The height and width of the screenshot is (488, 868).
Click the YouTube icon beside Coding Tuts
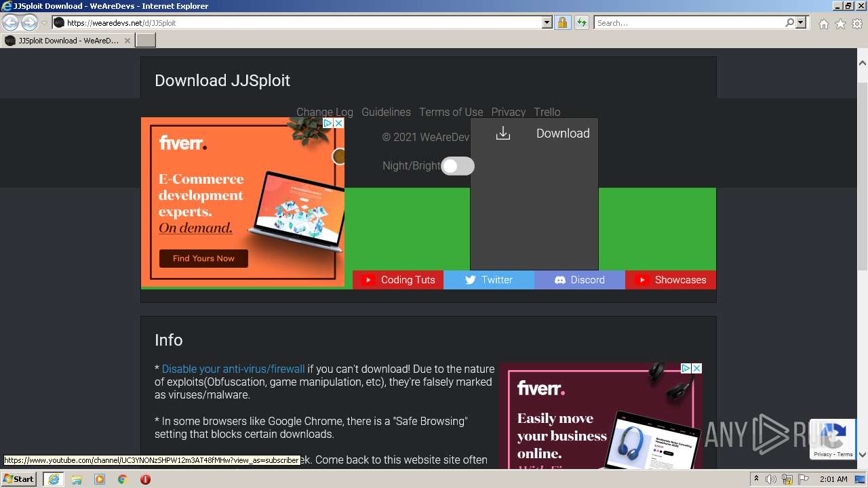click(368, 280)
